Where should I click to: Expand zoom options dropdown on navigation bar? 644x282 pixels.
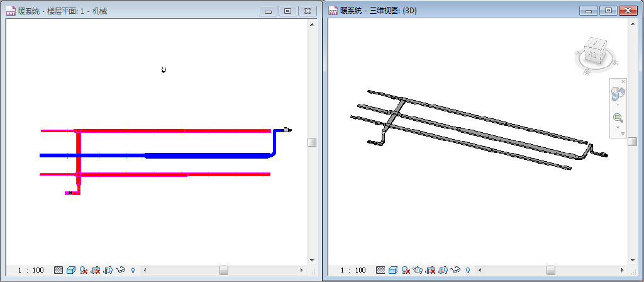618,127
